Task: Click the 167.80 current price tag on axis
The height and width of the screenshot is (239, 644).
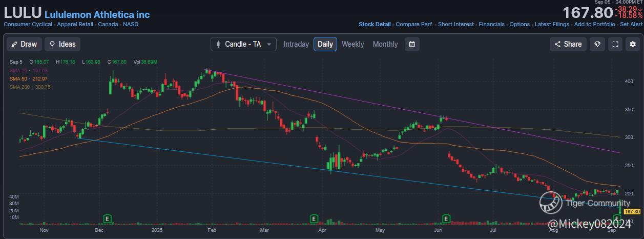Action: (633, 211)
